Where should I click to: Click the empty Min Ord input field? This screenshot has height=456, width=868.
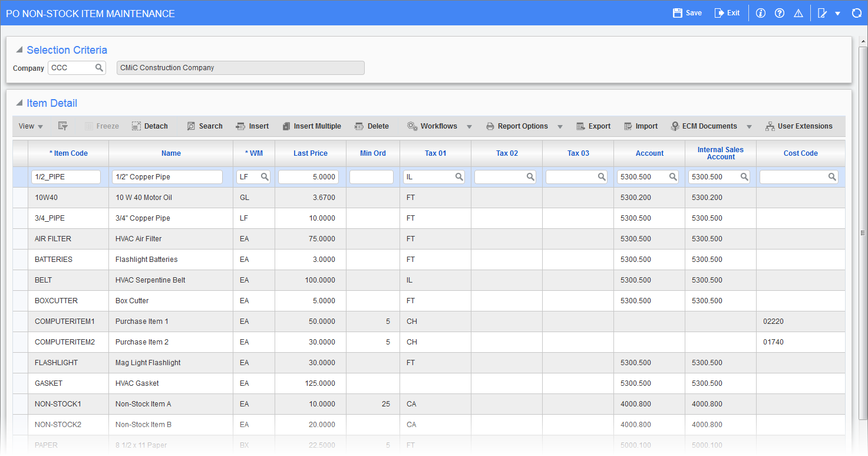click(371, 177)
